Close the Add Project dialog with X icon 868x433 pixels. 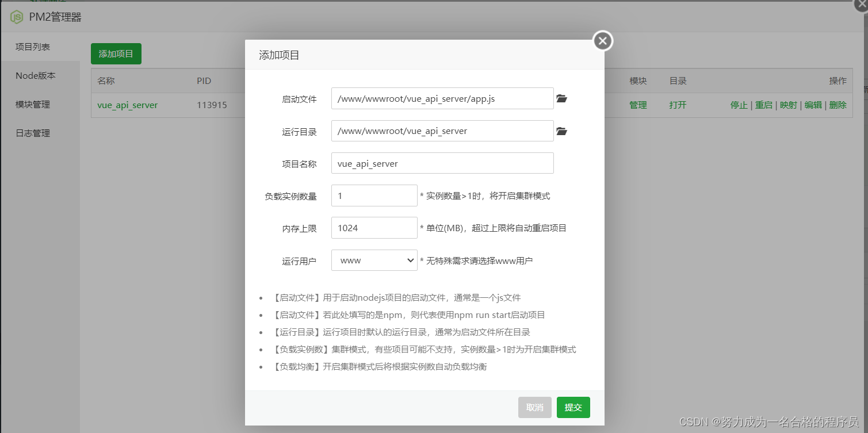pos(602,41)
